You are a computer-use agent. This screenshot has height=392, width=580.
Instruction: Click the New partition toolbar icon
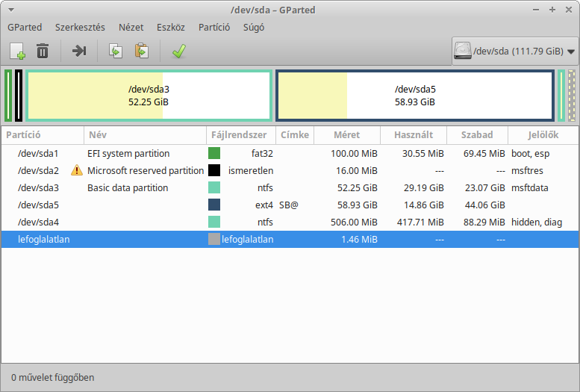point(17,51)
